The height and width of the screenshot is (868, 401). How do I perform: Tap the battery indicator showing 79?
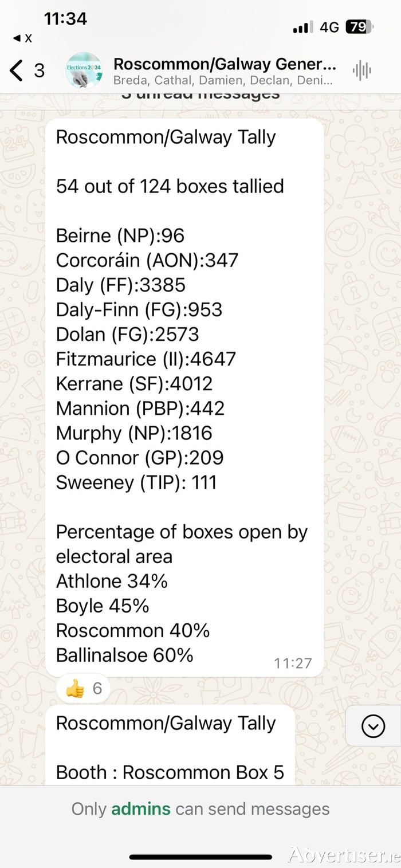(359, 26)
